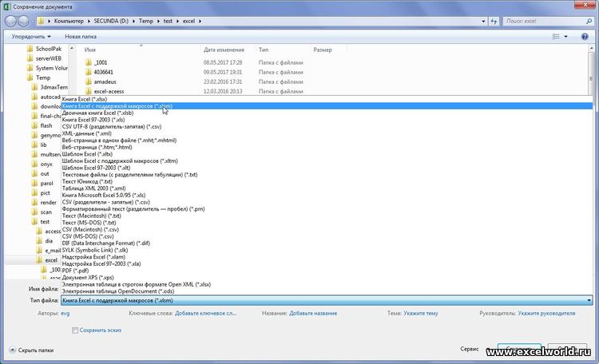Click the navigation tree scroll up arrow
The width and height of the screenshot is (599, 364).
click(x=72, y=49)
